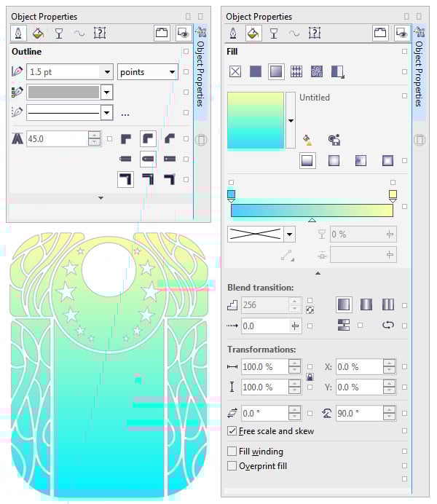Image resolution: width=437 pixels, height=504 pixels.
Task: Click the gradient midpoint slider marker
Action: click(312, 220)
